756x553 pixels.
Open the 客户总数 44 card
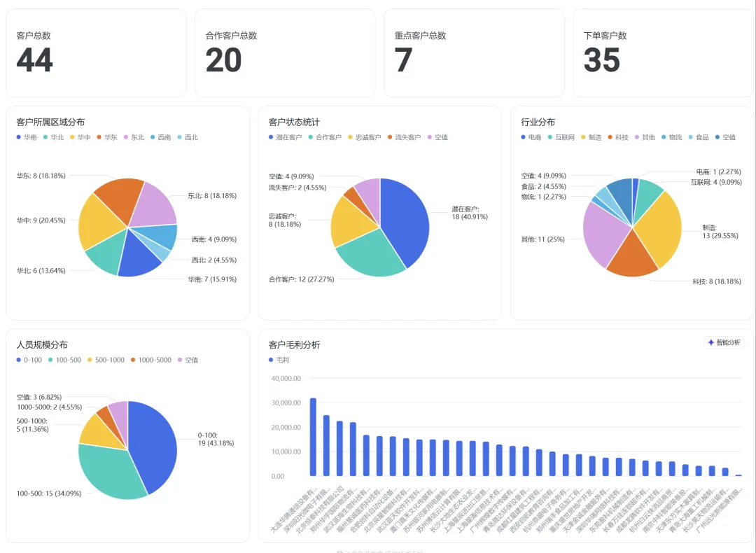coord(96,53)
